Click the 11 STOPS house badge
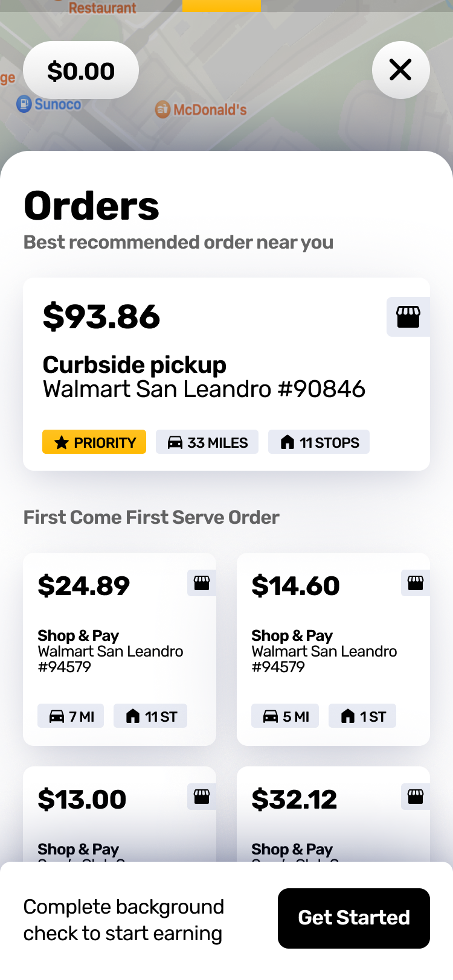This screenshot has height=980, width=453. [x=319, y=442]
